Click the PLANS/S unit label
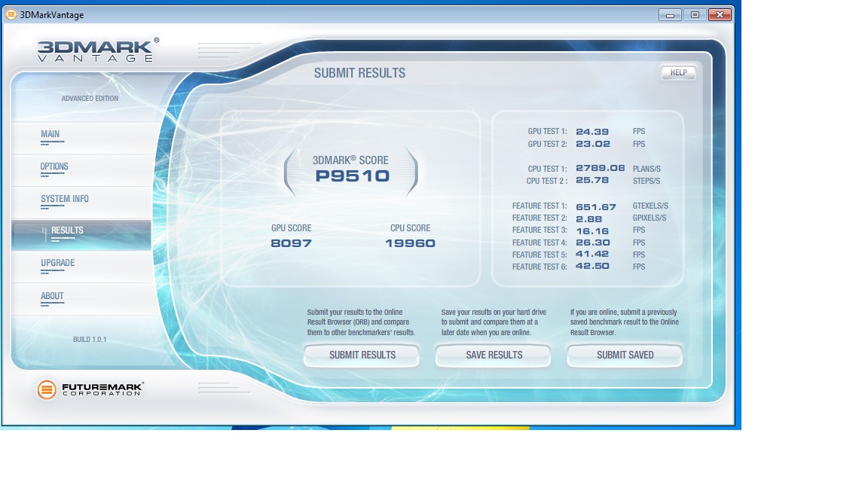 pyautogui.click(x=646, y=169)
